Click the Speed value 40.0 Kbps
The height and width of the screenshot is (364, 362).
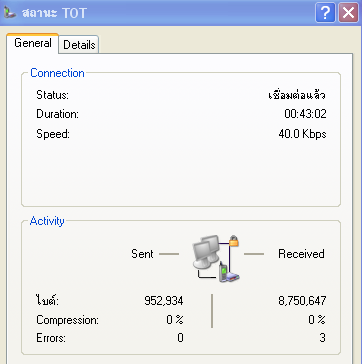(302, 134)
